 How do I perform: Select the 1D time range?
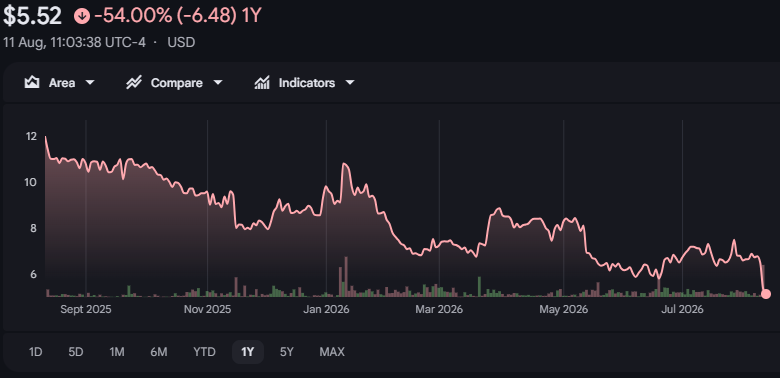(35, 352)
